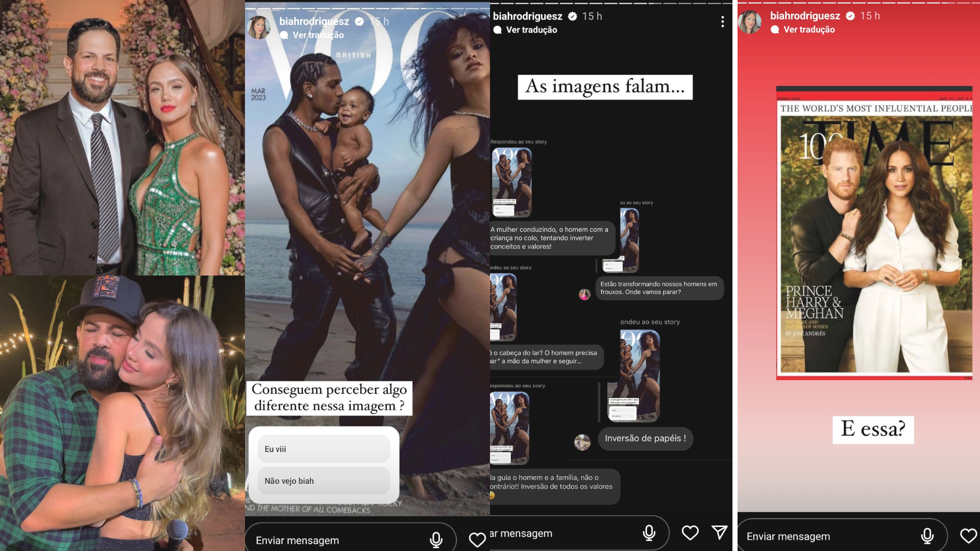Open biahrodriguesz username in the Vogue story
Image resolution: width=980 pixels, height=551 pixels.
pyautogui.click(x=314, y=21)
